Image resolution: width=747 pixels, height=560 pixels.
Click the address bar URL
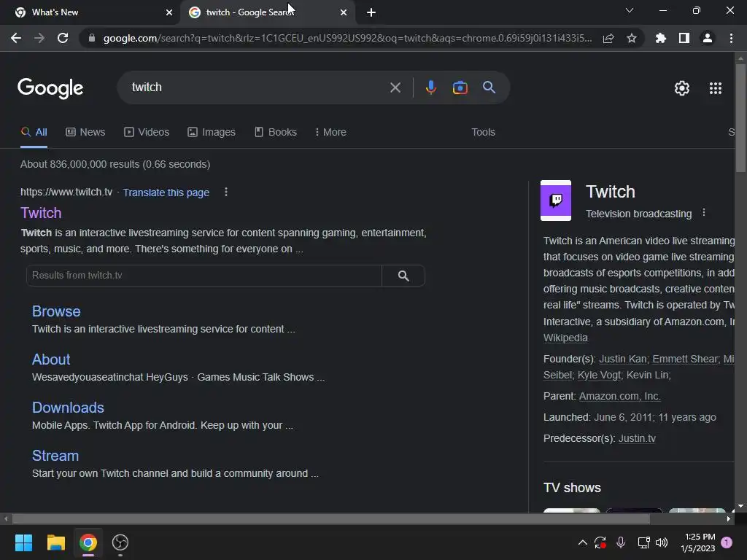(x=347, y=38)
